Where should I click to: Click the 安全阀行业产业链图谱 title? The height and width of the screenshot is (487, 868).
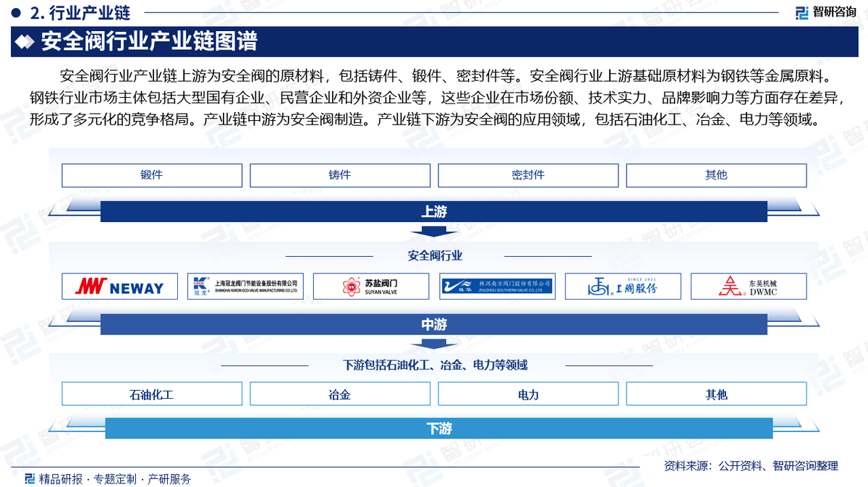point(149,41)
